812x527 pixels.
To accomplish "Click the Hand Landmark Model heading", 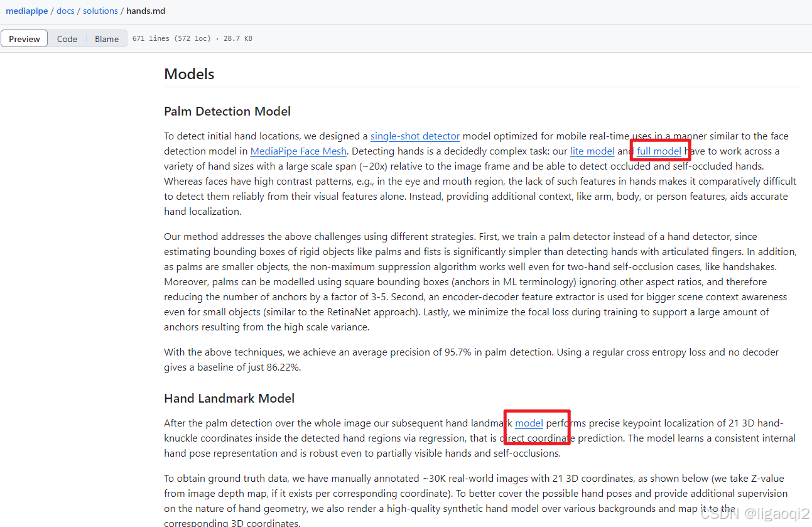I will pyautogui.click(x=229, y=398).
